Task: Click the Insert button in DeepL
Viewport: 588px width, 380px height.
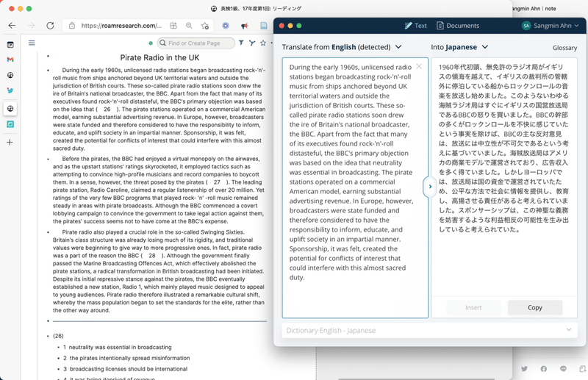Action: coord(473,307)
